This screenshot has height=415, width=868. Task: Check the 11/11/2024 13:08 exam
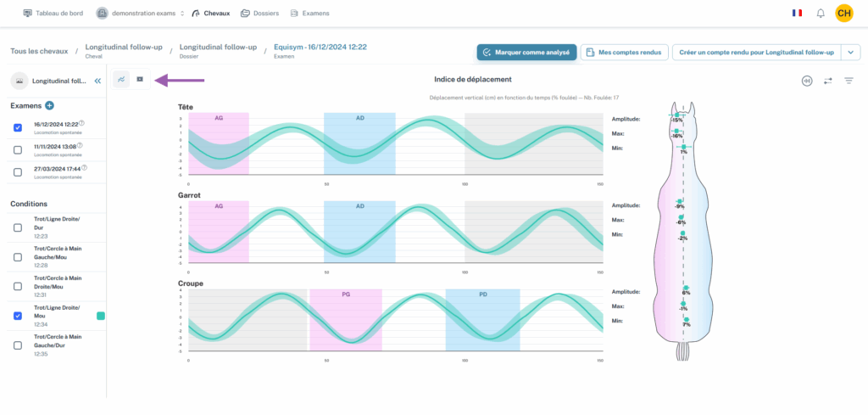click(x=19, y=150)
